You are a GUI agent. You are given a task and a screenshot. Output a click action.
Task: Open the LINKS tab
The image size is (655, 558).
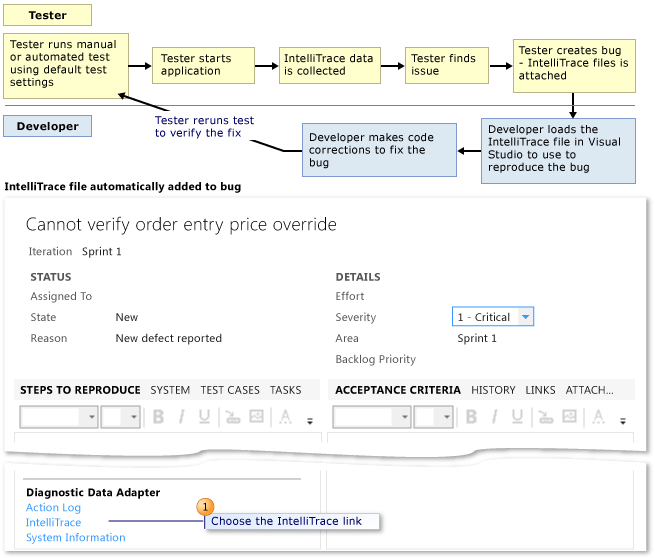click(540, 390)
